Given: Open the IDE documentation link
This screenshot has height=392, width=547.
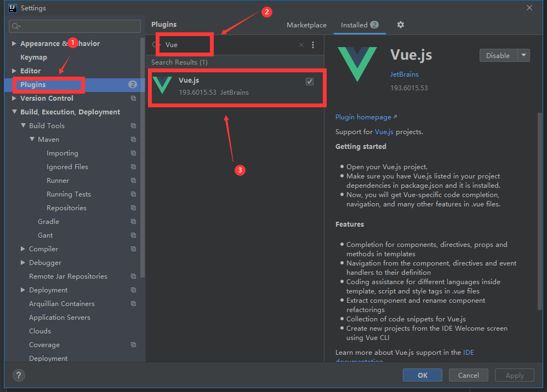Looking at the screenshot, I should click(468, 353).
